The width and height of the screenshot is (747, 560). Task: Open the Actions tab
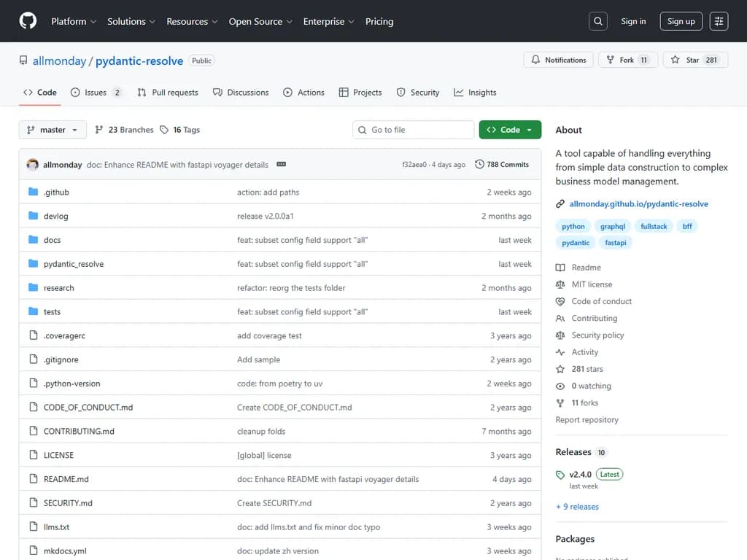tap(303, 93)
